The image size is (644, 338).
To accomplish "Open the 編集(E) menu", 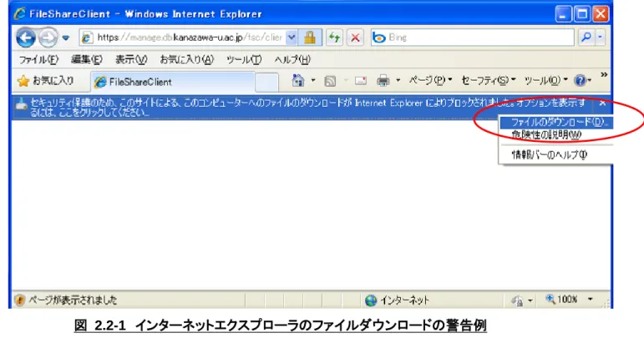I will (x=86, y=60).
